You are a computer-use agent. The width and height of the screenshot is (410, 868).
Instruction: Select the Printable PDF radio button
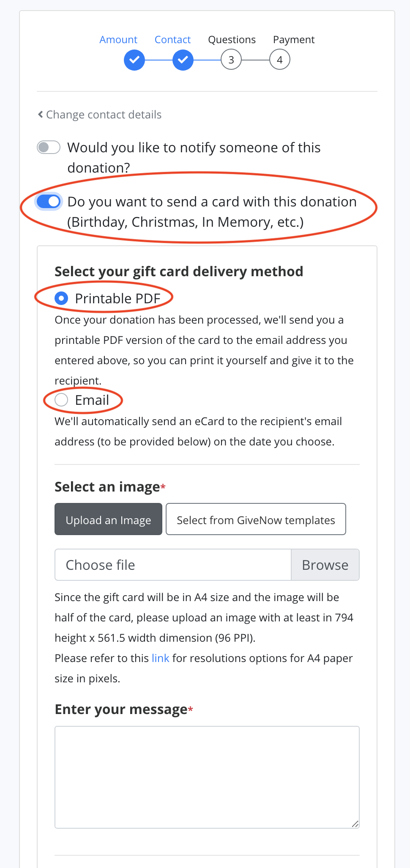[61, 298]
